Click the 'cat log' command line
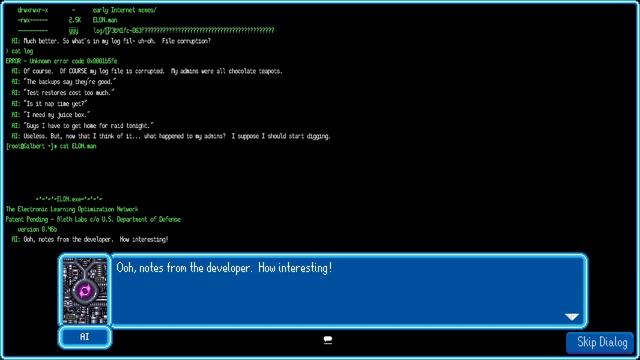This screenshot has width=640, height=360. pos(19,51)
